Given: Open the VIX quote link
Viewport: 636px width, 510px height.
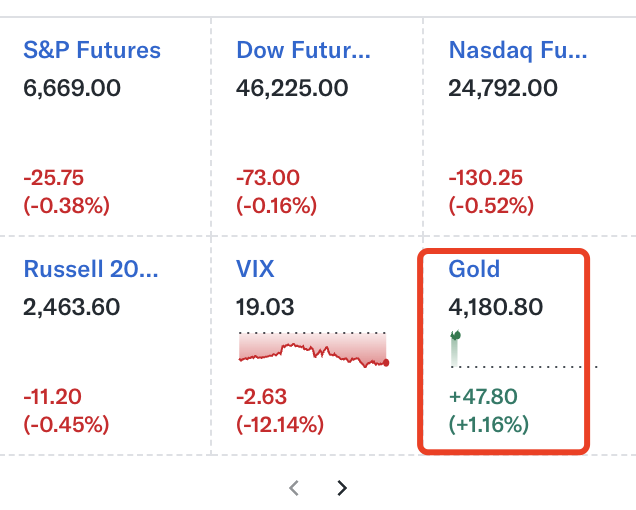Looking at the screenshot, I should coord(255,268).
